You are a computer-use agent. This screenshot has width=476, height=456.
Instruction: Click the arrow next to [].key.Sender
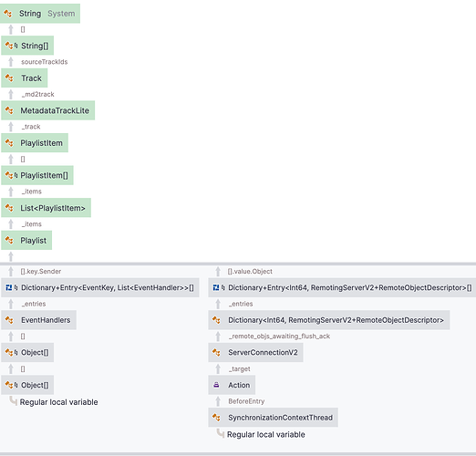click(11, 271)
